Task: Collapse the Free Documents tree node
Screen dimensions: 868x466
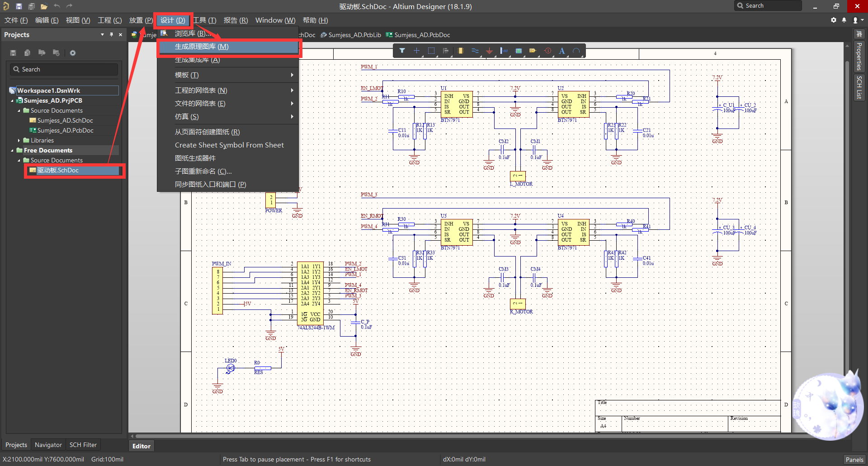Action: pyautogui.click(x=11, y=150)
